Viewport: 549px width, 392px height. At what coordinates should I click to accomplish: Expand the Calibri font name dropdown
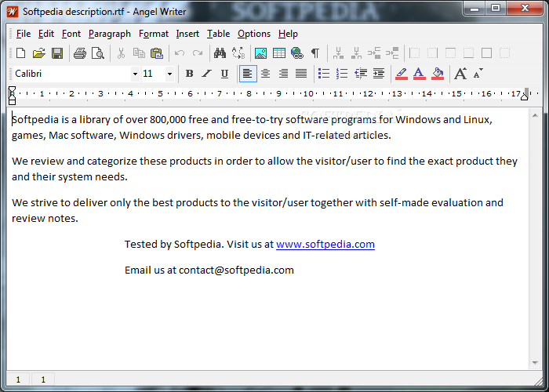tap(135, 74)
